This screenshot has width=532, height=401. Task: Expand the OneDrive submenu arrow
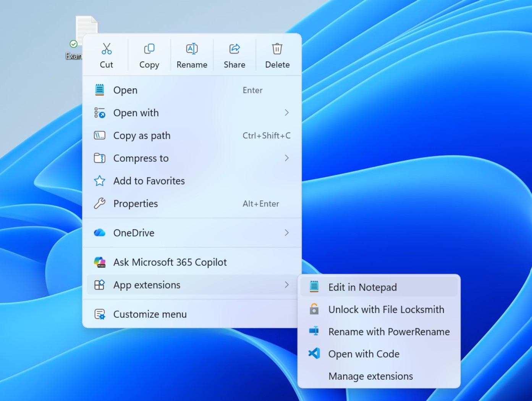287,233
